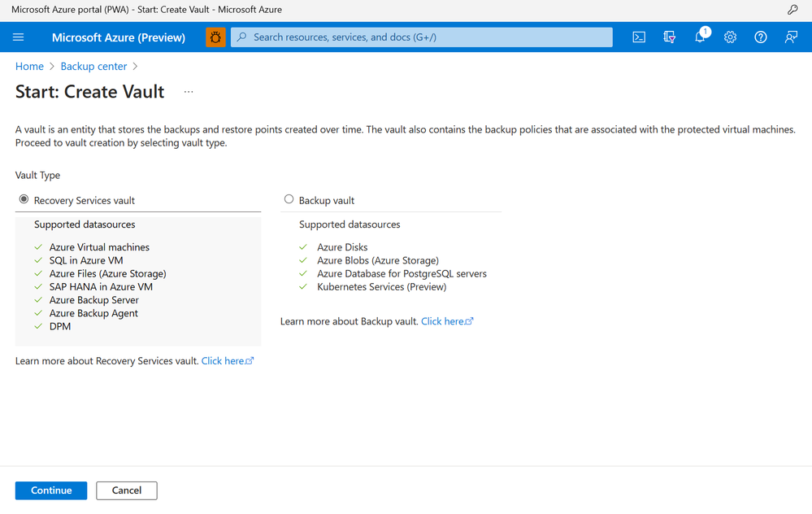Click the Azure Backup Agent entry
The image size is (812, 514).
click(93, 313)
